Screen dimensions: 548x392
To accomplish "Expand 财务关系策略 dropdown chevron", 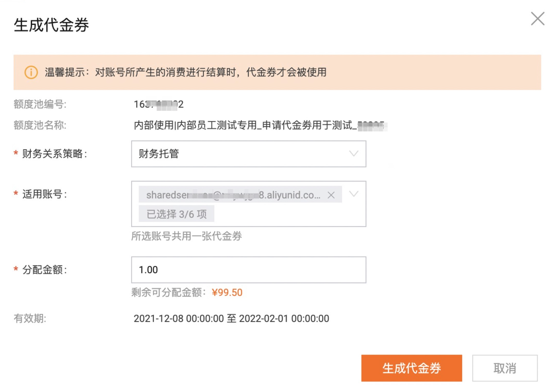I will coord(354,154).
